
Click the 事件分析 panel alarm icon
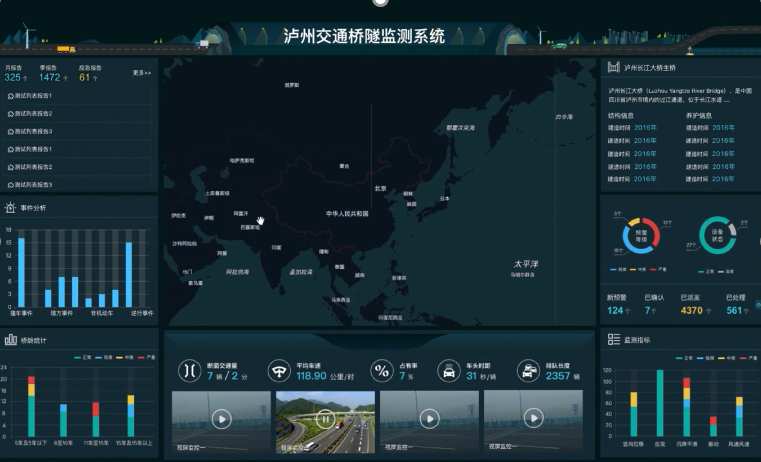coord(10,208)
